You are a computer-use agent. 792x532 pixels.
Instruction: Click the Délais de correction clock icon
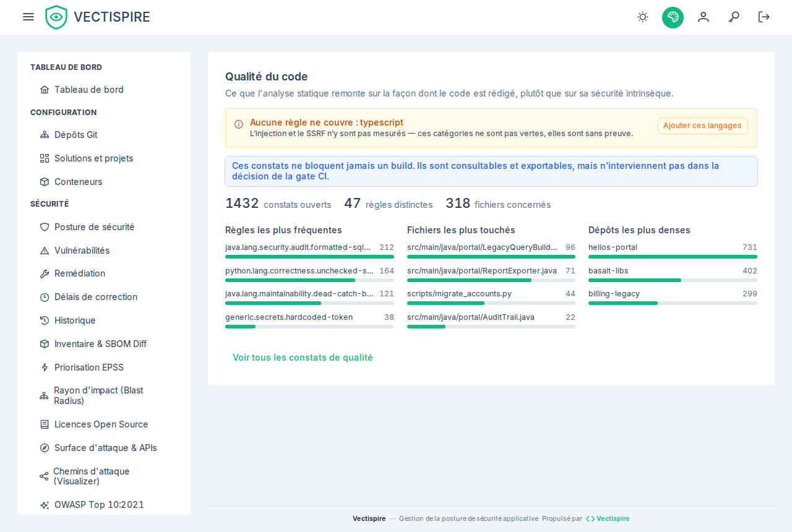(44, 297)
